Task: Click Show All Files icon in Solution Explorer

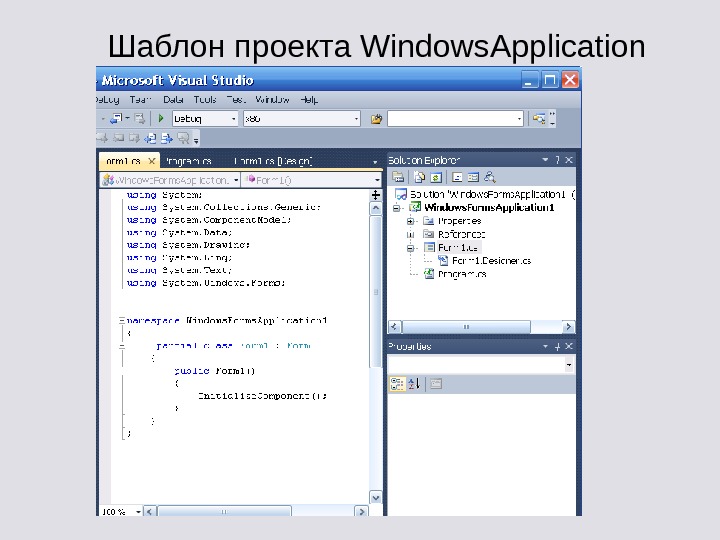Action: coord(419,177)
